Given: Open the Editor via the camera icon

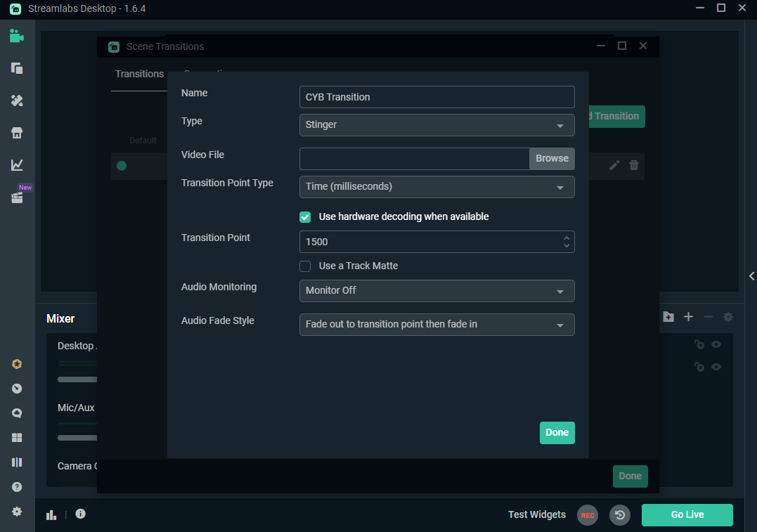Looking at the screenshot, I should [17, 37].
